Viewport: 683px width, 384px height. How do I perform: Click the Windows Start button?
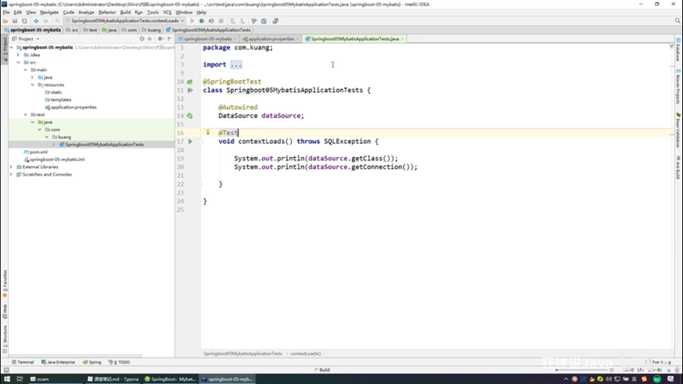pos(7,379)
